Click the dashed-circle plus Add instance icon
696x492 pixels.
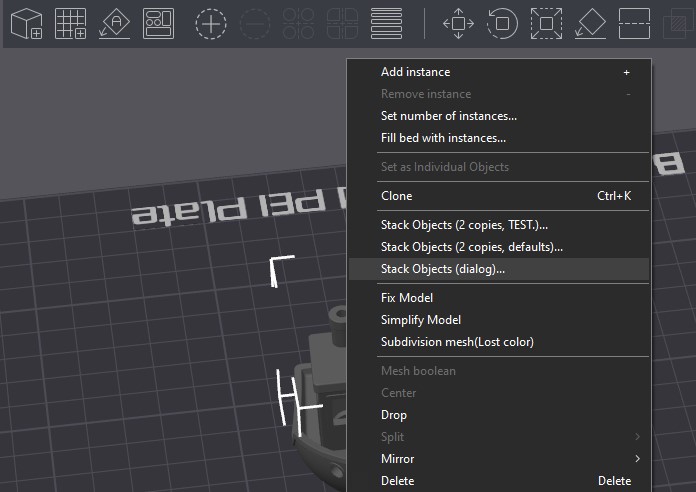tap(211, 24)
